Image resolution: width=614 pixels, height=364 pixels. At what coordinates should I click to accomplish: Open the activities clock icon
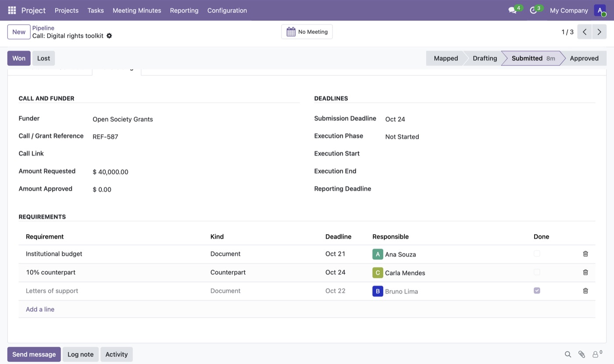pos(533,10)
